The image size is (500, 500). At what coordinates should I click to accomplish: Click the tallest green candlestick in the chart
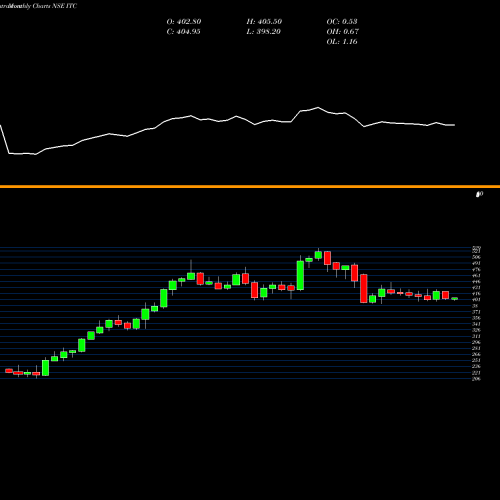tap(300, 275)
